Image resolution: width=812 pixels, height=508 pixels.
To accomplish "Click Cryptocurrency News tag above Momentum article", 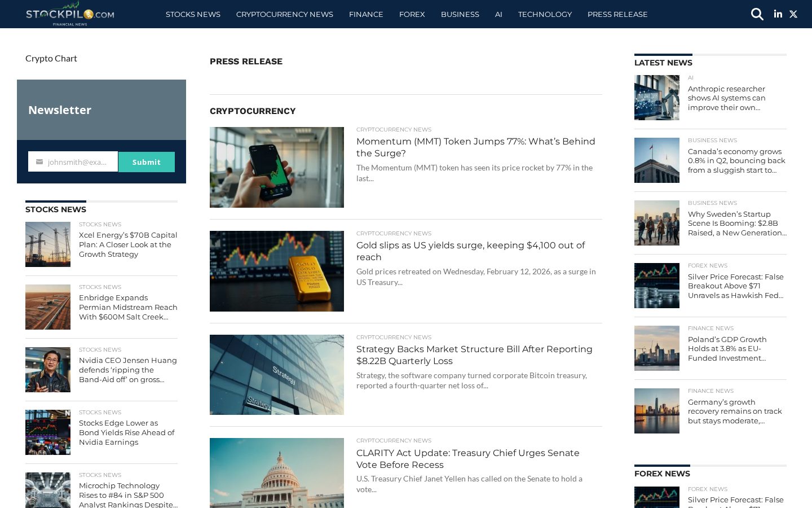I will click(x=394, y=130).
